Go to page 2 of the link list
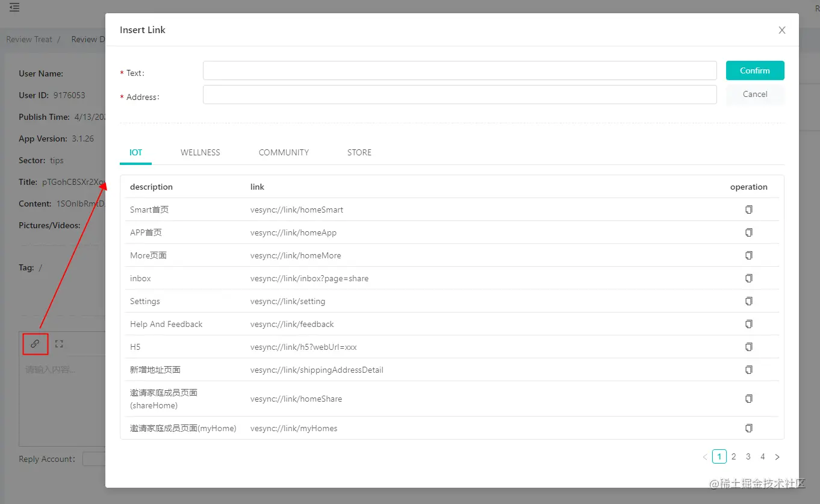820x504 pixels. coord(733,456)
